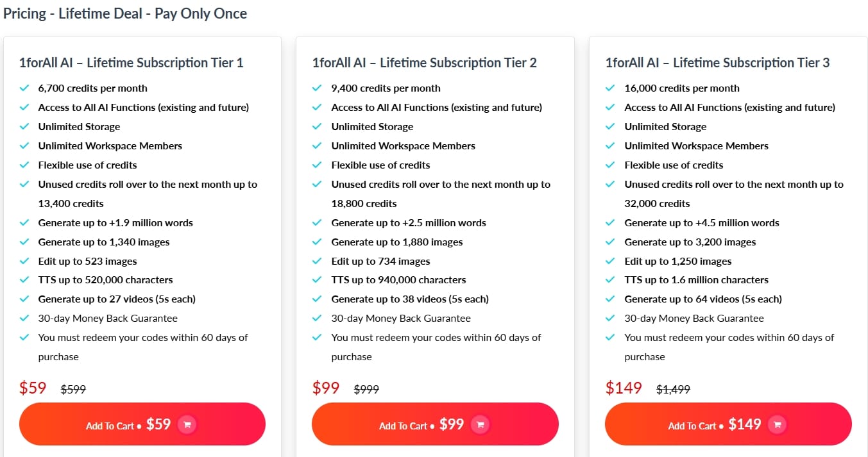Screen dimensions: 868x457
Task: Click checkmark icon beside 6,700 credits per month
Action: pyautogui.click(x=24, y=88)
